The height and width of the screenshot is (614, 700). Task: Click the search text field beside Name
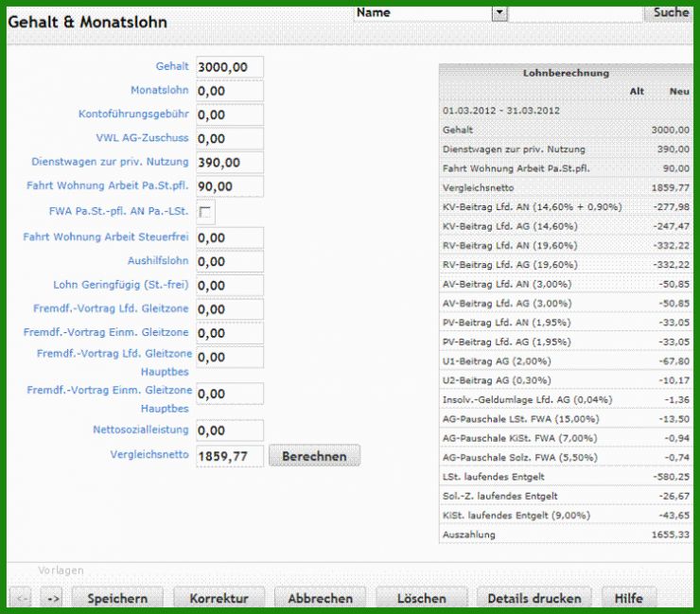point(575,13)
